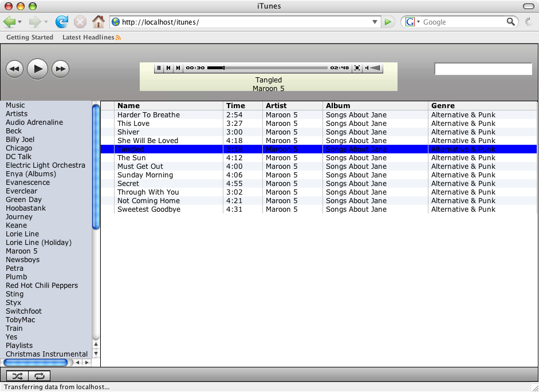
Task: Open the forward history dropdown arrow
Action: pyautogui.click(x=46, y=22)
